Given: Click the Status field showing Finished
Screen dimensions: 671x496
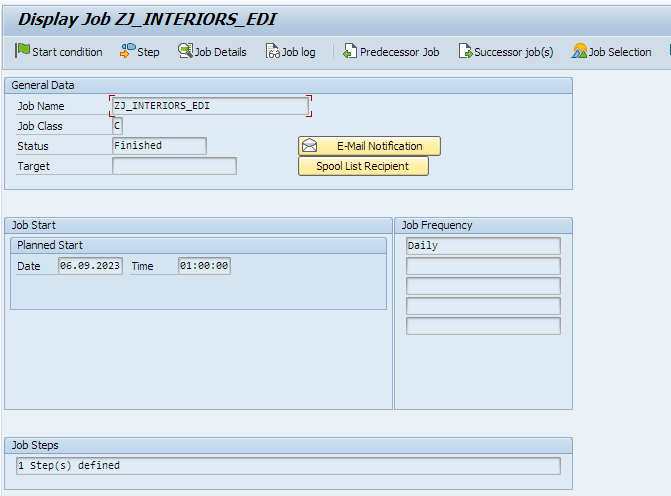Looking at the screenshot, I should pos(159,146).
